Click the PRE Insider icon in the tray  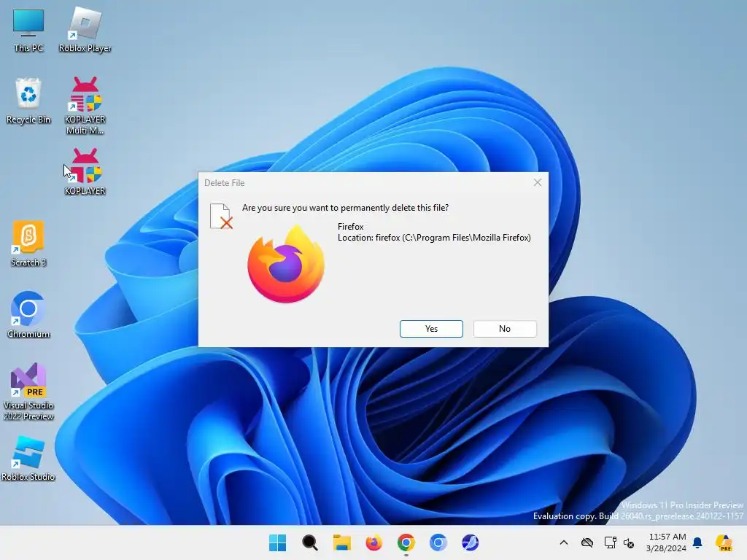tap(724, 542)
